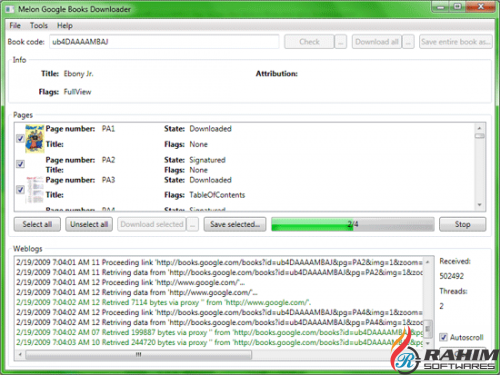This screenshot has height=375, width=500.
Task: Click the Book code input field
Action: pos(164,42)
